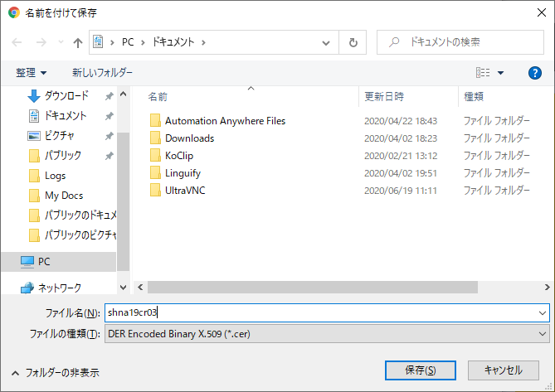This screenshot has height=392, width=555.
Task: Click the document icon in address bar
Action: [98, 41]
